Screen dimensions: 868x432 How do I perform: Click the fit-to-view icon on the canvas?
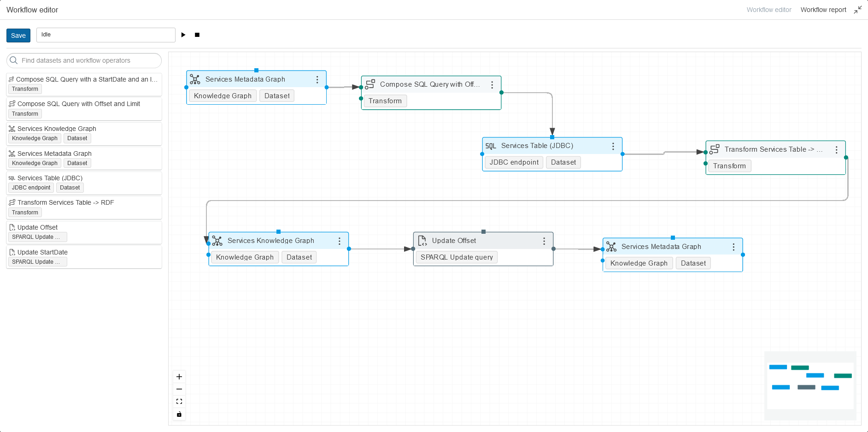(179, 401)
